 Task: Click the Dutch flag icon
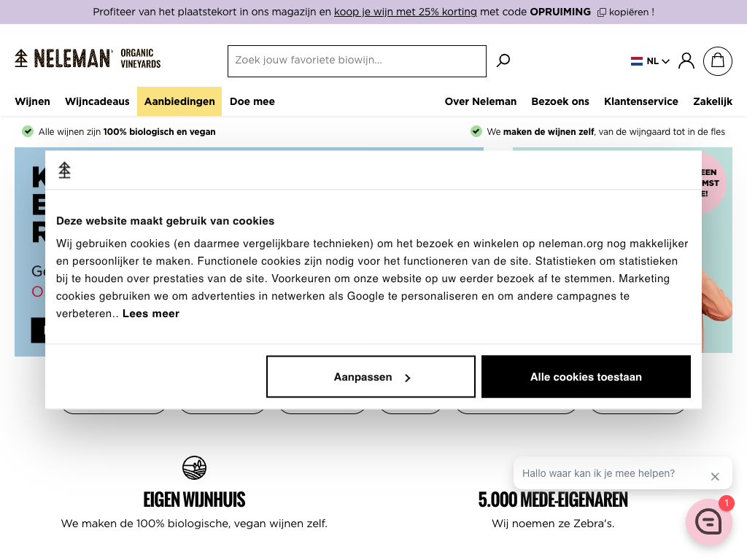[636, 61]
